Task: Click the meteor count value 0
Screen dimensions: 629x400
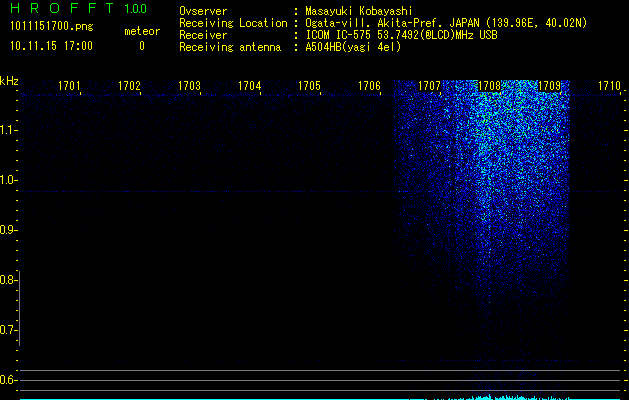Action: (142, 46)
